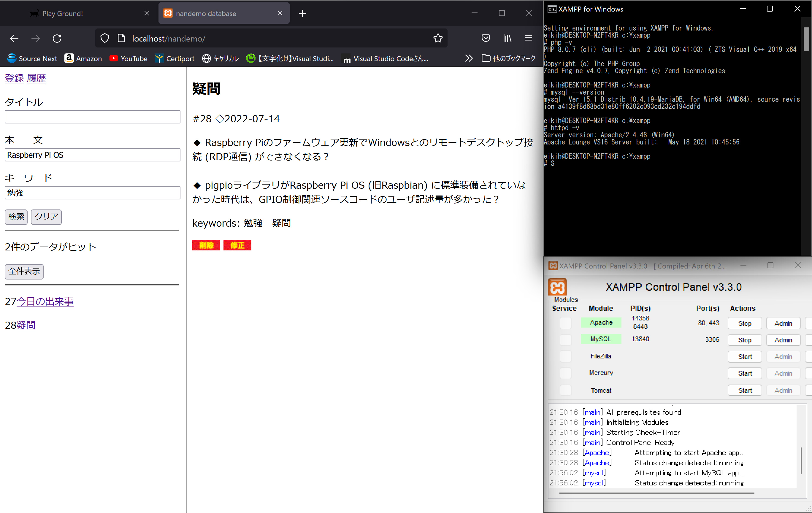This screenshot has height=513, width=812.
Task: Open the 他のブックマーク folder dropdown
Action: point(509,58)
